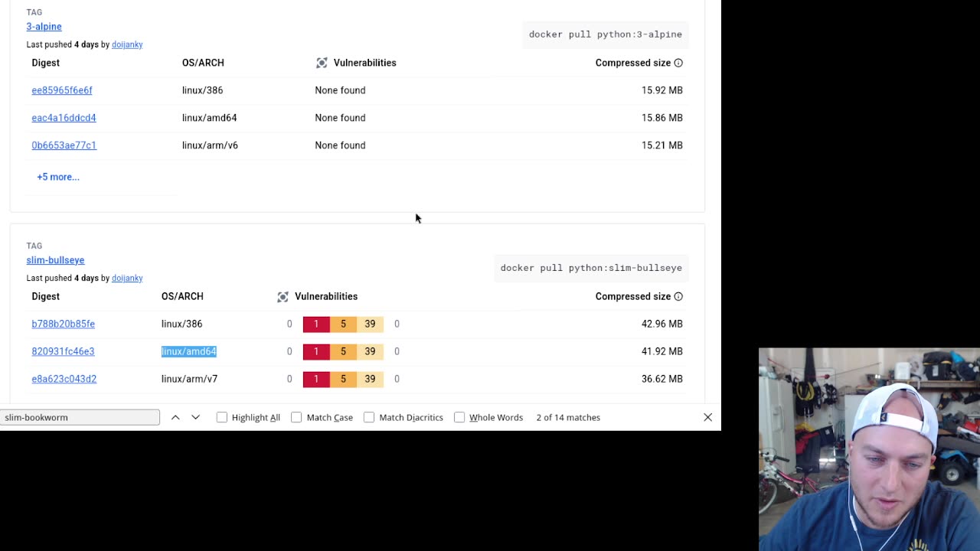
Task: Open digest b788b20b85fe
Action: tap(63, 324)
